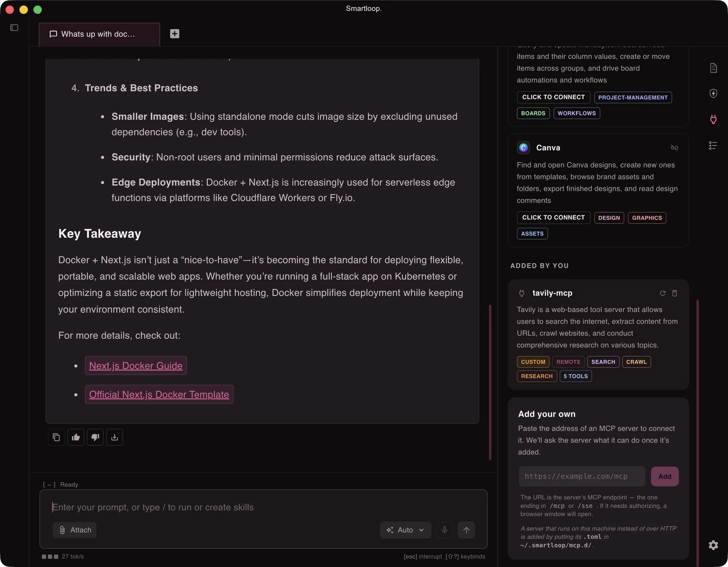Open the Auto model dropdown
The width and height of the screenshot is (728, 567).
(406, 530)
